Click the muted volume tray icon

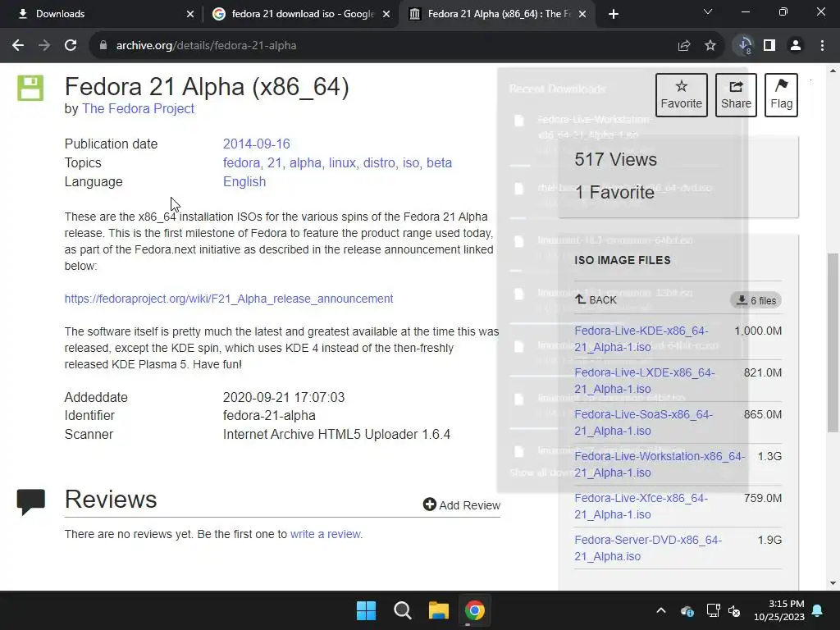pos(734,610)
